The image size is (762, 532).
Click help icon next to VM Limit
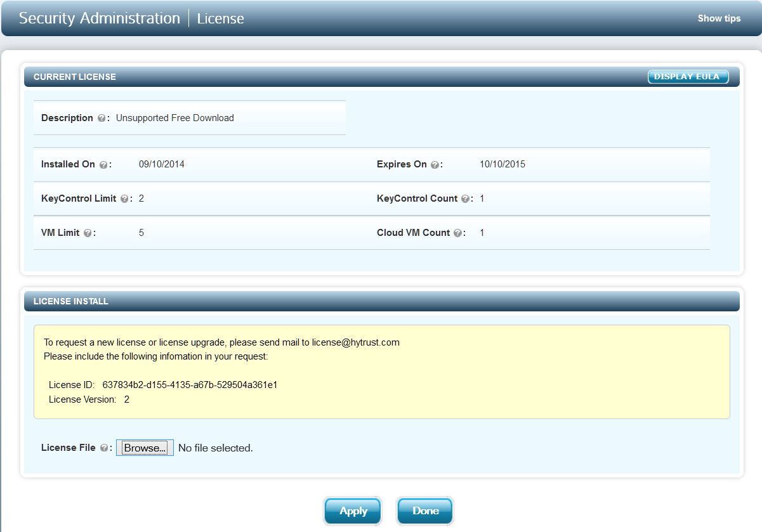87,233
